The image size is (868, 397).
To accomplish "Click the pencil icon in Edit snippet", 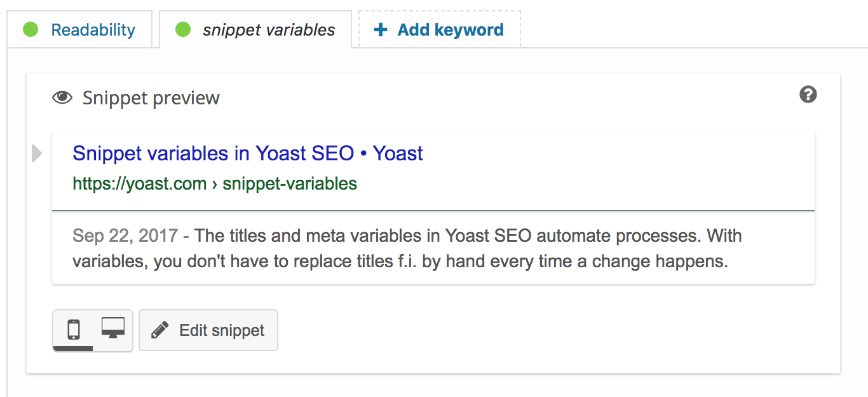I will coord(160,330).
